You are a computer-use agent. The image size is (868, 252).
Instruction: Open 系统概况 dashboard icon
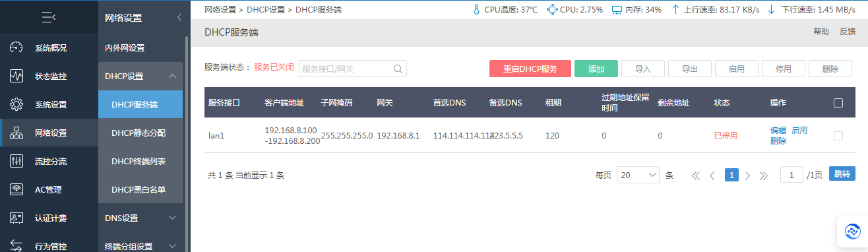pos(17,47)
